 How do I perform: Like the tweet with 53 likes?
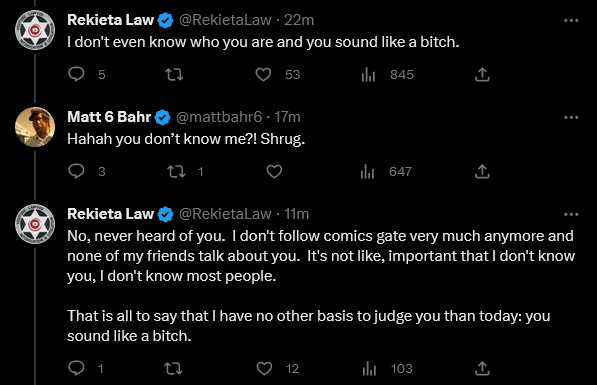coord(263,74)
